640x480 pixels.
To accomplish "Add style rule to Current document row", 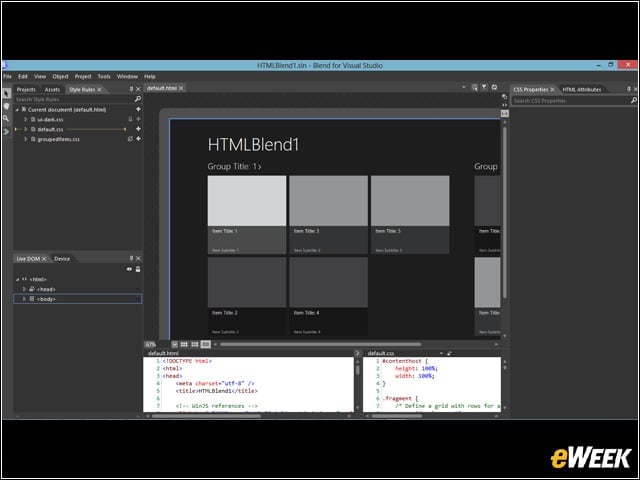I will coord(138,109).
